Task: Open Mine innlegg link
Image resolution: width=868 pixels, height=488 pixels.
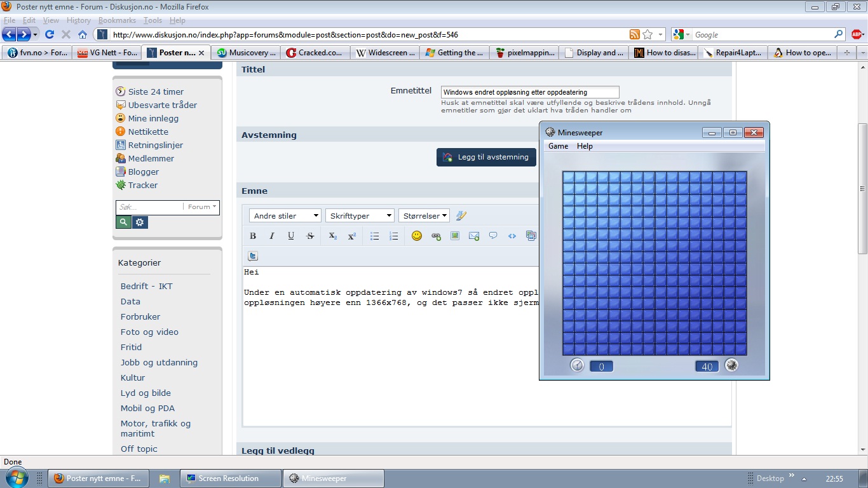Action: click(x=153, y=118)
